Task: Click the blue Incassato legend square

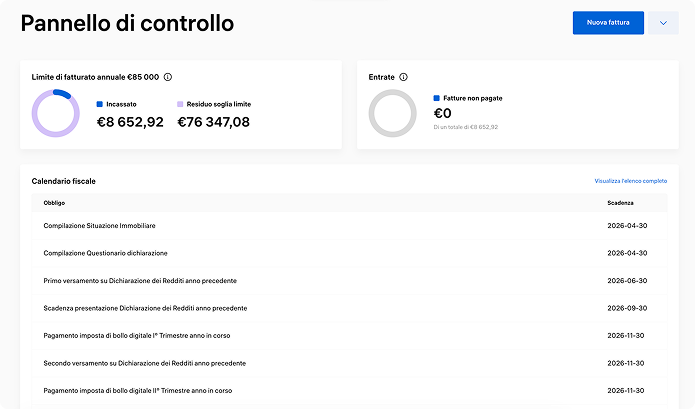Action: [100, 104]
